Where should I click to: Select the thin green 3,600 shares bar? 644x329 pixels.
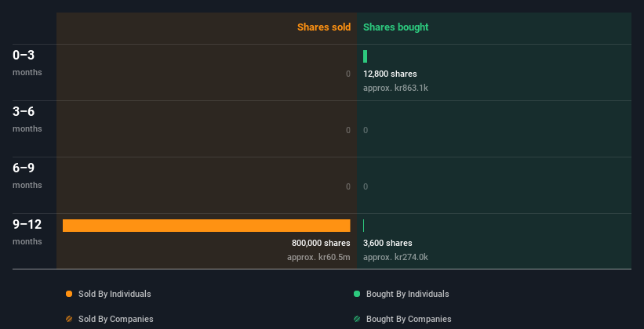363,226
